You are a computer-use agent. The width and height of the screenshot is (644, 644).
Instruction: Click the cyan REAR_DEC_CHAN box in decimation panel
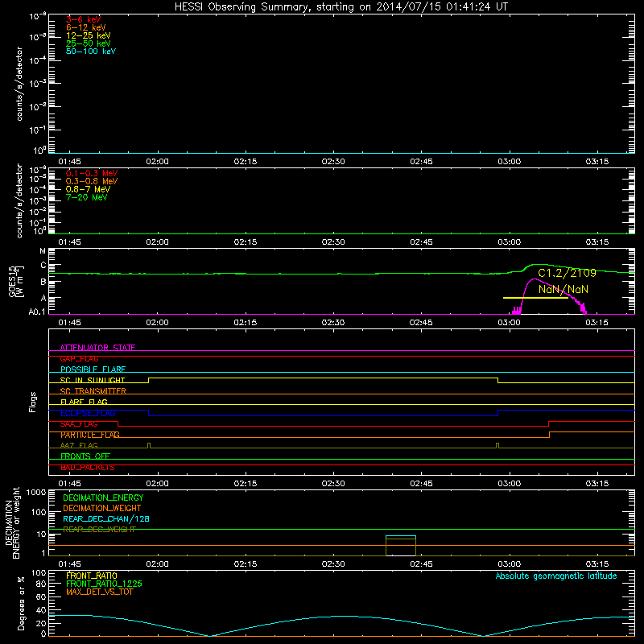coord(401,537)
